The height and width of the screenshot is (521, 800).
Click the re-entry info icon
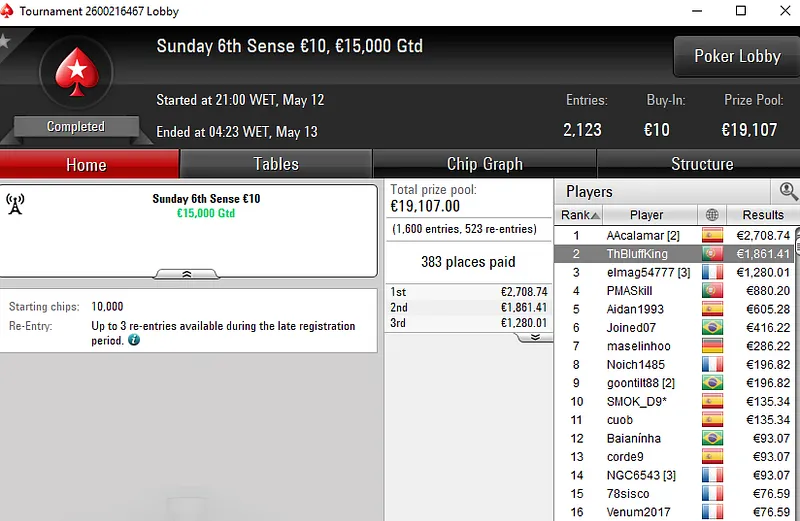pos(134,340)
